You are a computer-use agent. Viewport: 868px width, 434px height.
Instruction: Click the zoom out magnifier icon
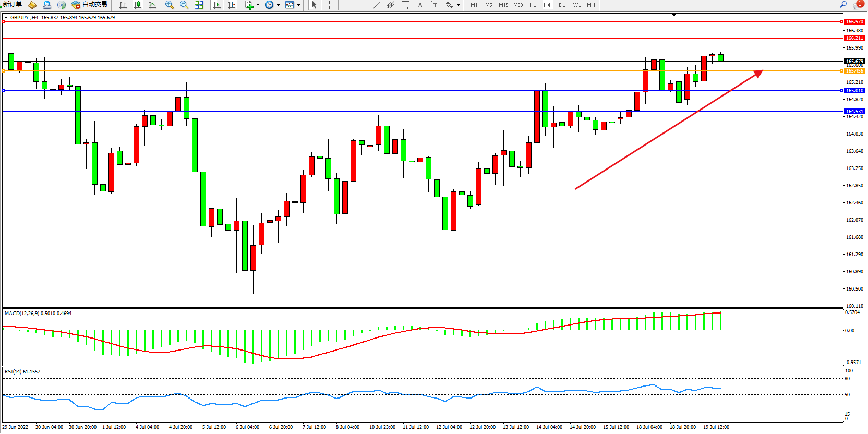click(x=184, y=5)
